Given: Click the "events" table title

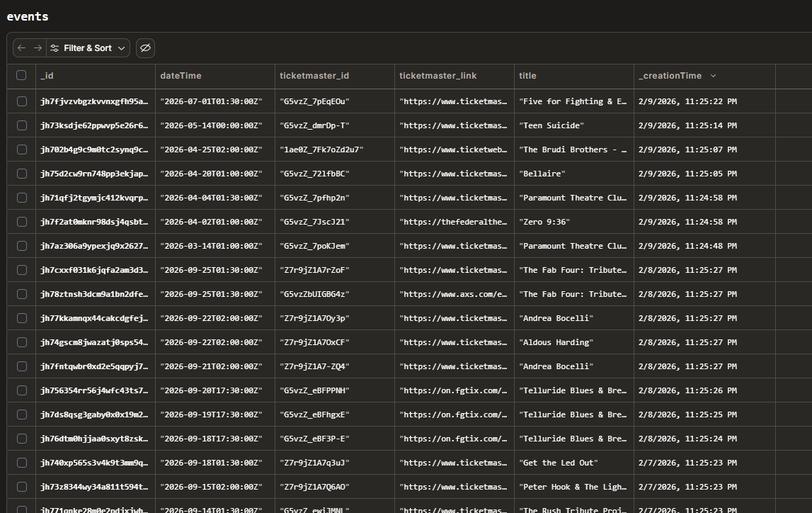Looking at the screenshot, I should coord(28,16).
